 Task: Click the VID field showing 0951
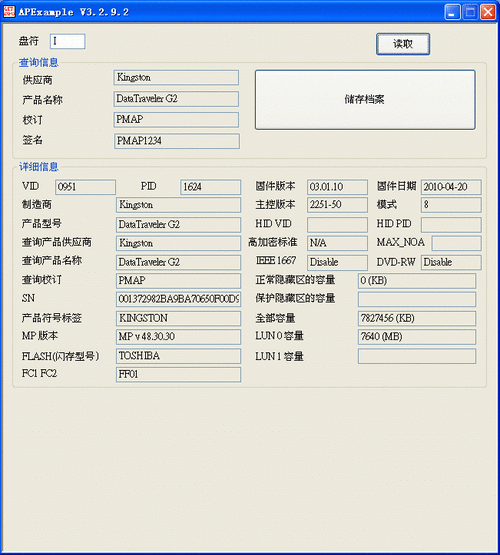[85, 187]
